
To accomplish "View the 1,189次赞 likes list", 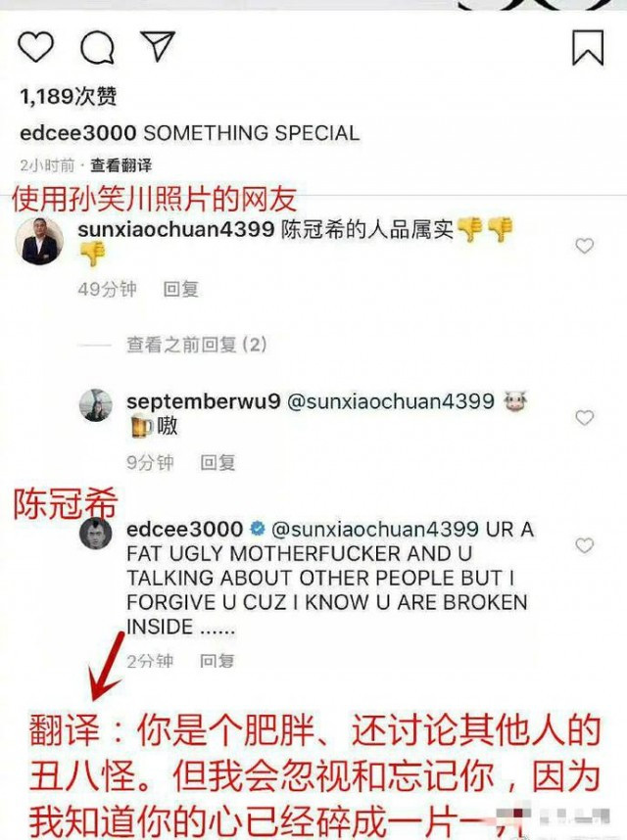I will [x=68, y=96].
